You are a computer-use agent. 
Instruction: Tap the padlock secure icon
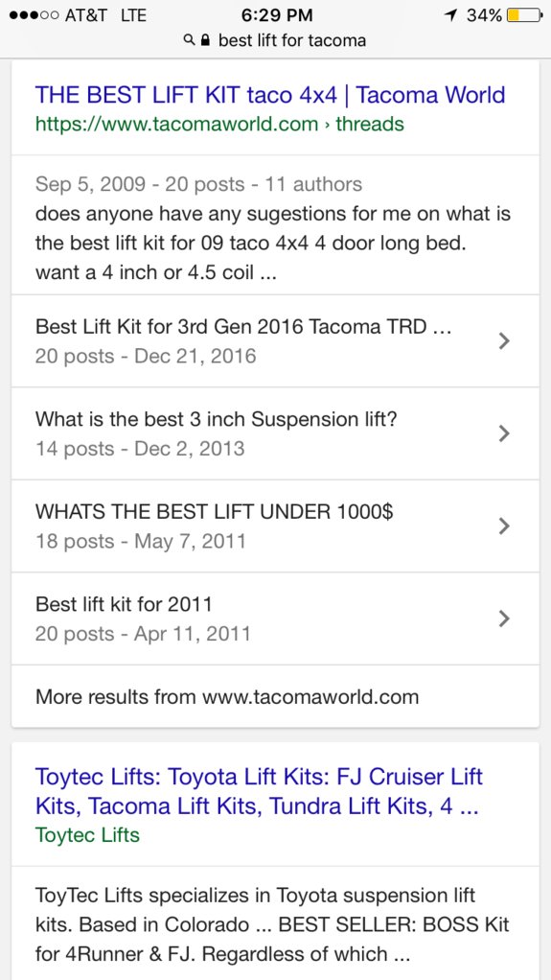[204, 40]
